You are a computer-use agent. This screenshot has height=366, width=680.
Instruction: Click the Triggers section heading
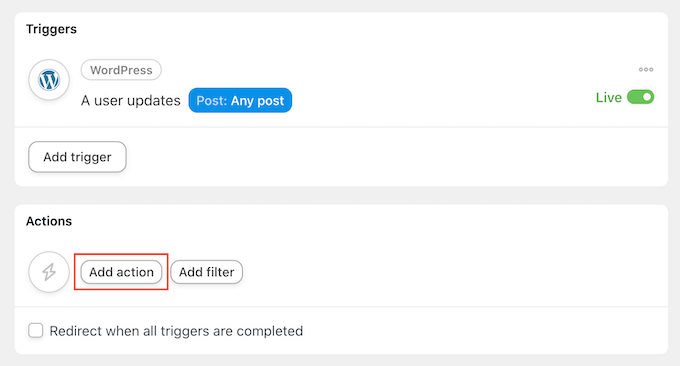click(51, 29)
